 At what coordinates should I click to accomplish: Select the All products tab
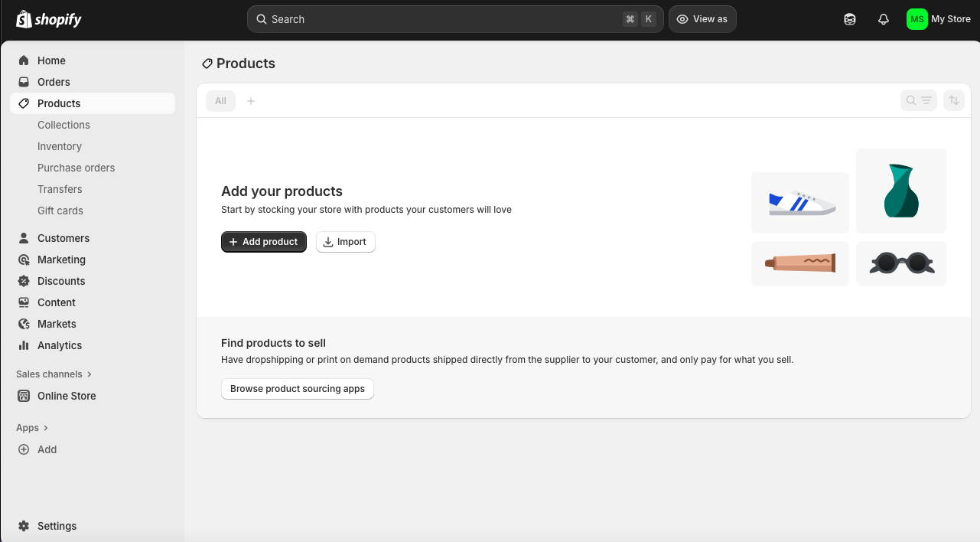[220, 101]
